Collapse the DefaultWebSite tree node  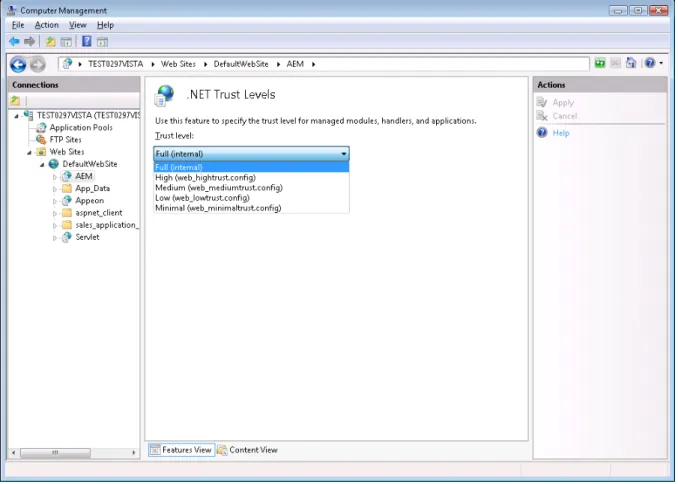(42, 165)
